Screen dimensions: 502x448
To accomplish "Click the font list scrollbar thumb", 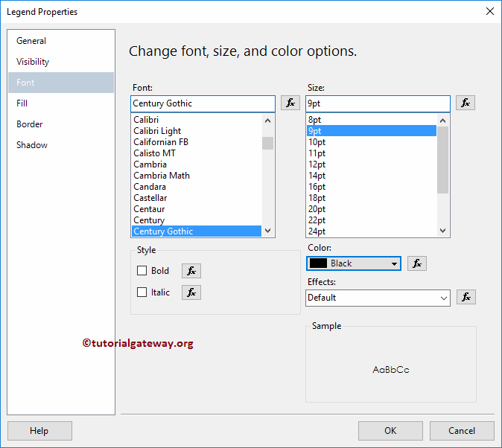I will pos(267,143).
